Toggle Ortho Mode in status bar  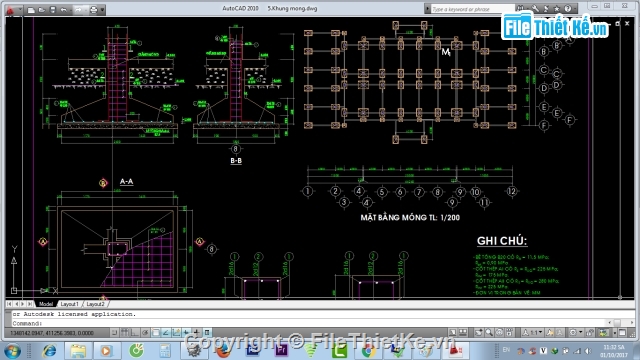click(x=135, y=333)
